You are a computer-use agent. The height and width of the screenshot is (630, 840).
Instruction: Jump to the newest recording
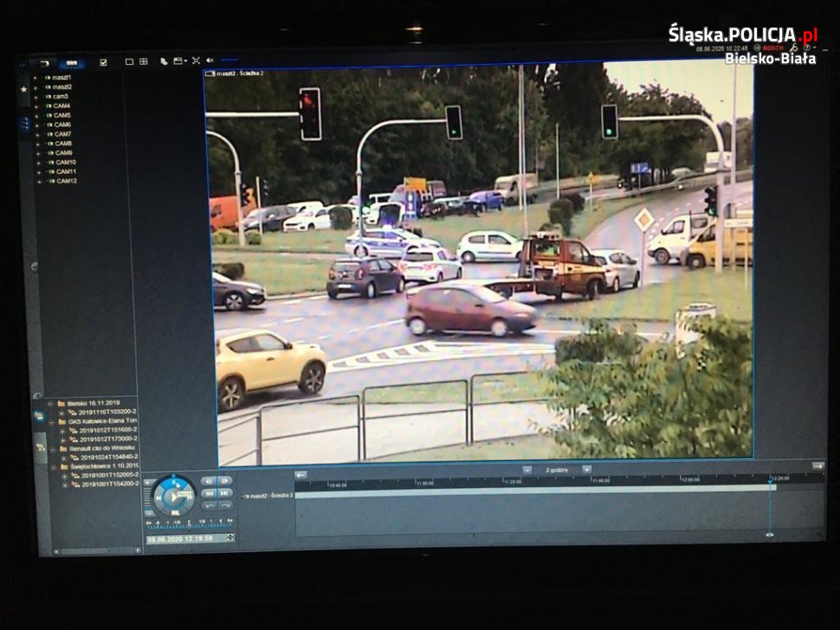tap(225, 493)
